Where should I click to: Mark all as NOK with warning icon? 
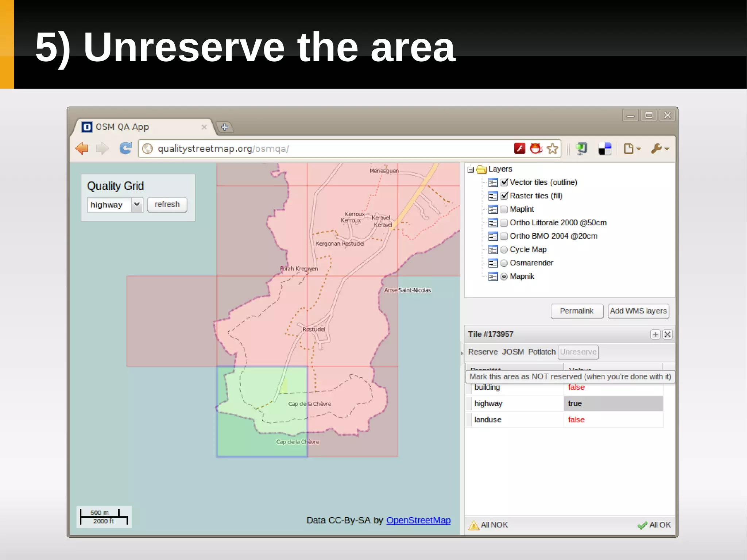pos(488,525)
